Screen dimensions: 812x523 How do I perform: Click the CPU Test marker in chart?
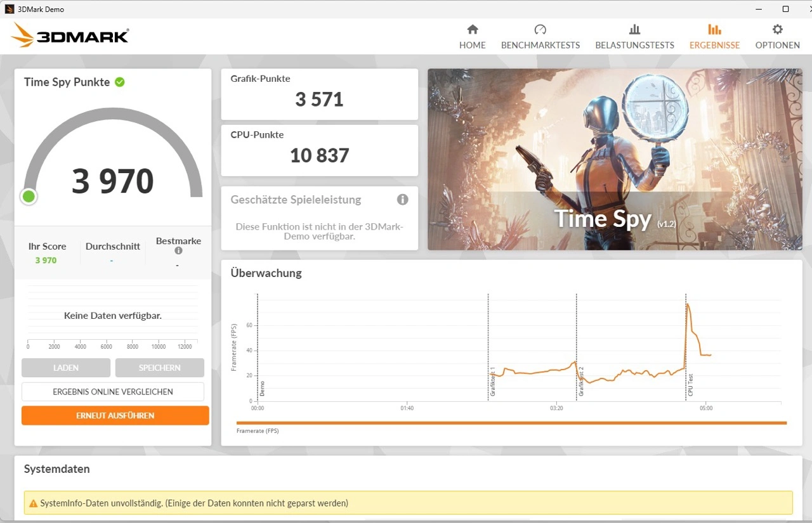pos(690,385)
